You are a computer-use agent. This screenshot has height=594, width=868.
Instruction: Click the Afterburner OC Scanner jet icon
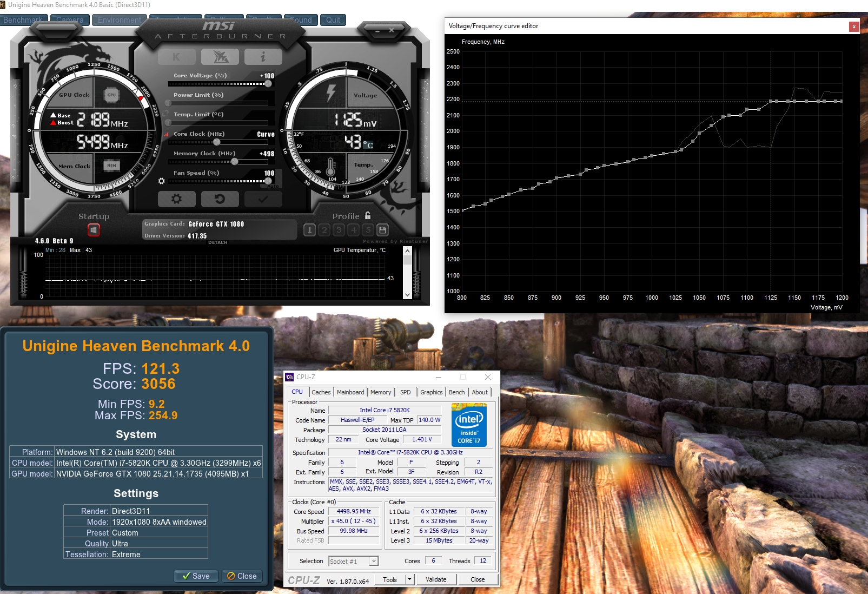pos(220,56)
